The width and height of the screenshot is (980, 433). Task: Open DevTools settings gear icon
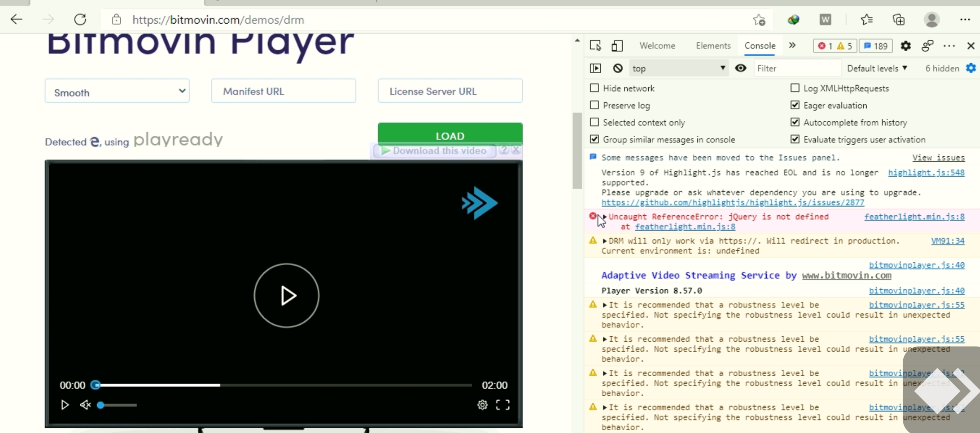pyautogui.click(x=905, y=46)
